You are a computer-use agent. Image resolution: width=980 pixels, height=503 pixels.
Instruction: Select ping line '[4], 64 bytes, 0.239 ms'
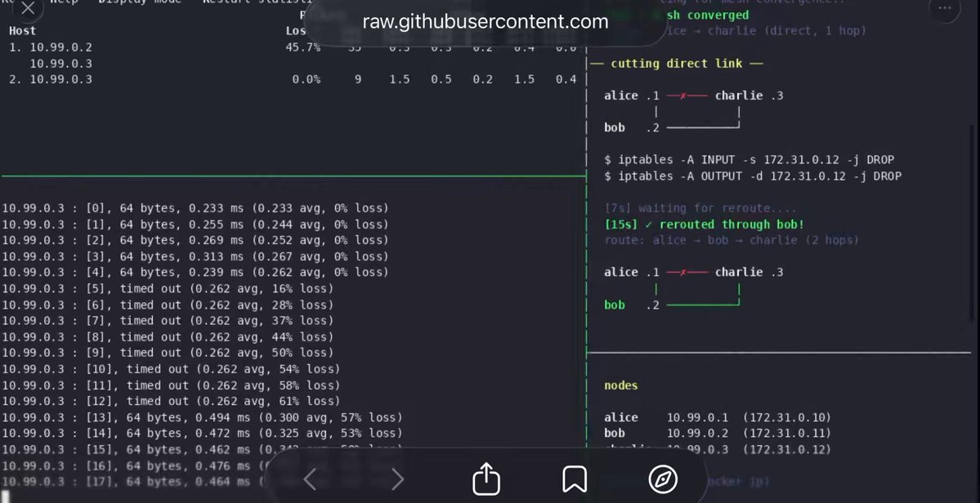point(195,272)
